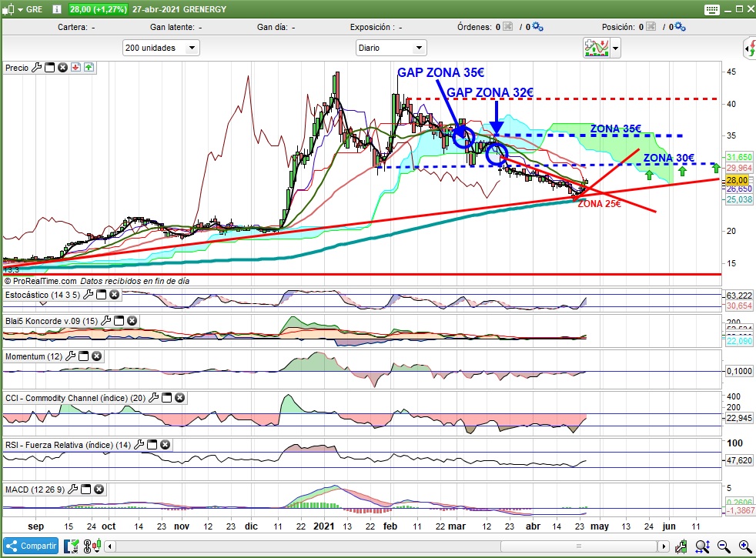Close the Precio price panel
This screenshot has height=558, width=756.
point(62,68)
